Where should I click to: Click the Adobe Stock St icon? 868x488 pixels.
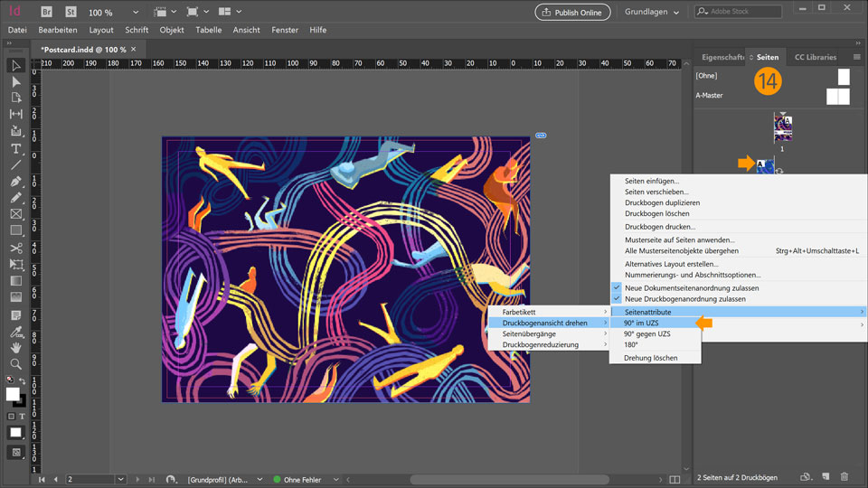point(70,13)
